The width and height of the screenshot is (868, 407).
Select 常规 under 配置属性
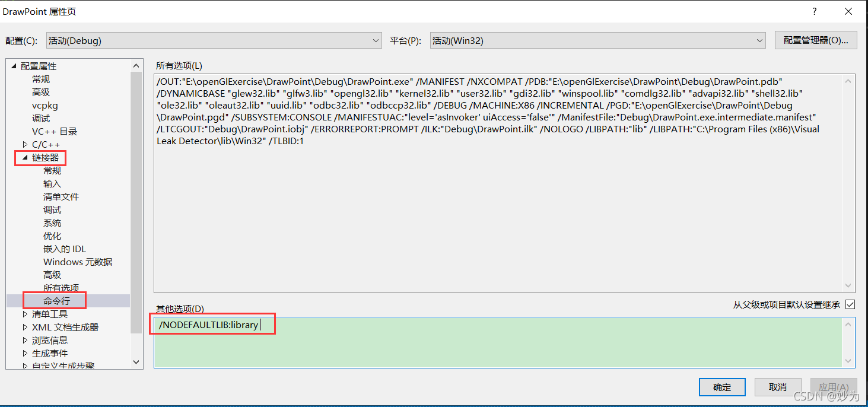(x=41, y=79)
